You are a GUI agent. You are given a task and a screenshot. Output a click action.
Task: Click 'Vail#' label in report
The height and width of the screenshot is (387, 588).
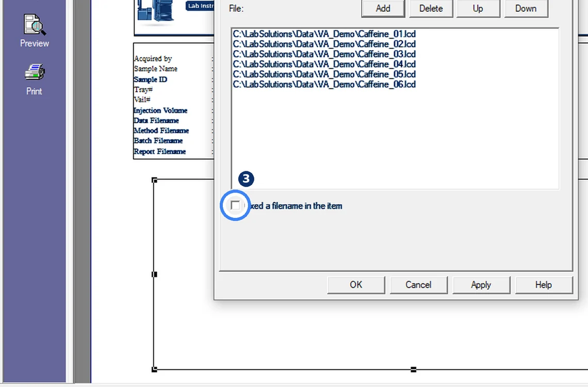pos(142,100)
